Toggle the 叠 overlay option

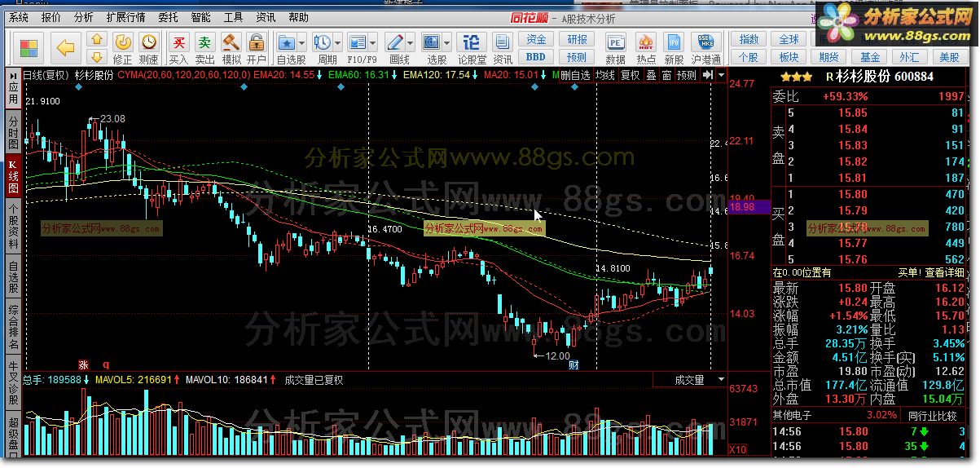pos(651,75)
